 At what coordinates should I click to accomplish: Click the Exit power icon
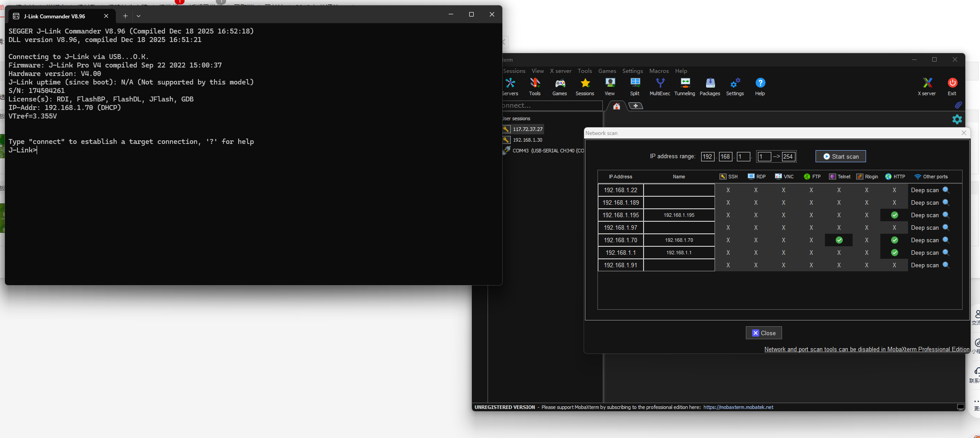point(952,87)
